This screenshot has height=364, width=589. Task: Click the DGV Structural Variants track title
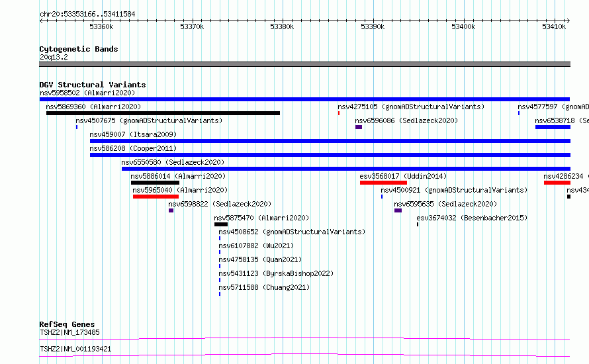click(x=93, y=85)
